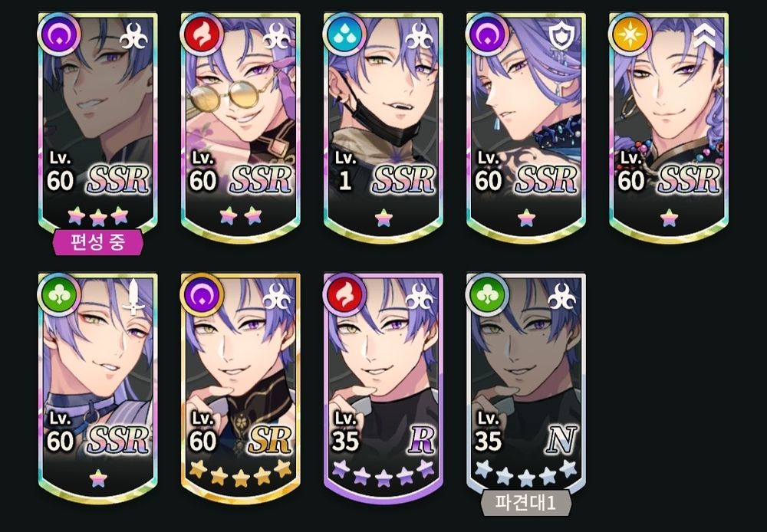Select the SSR card with yellow sunglasses
Screen dimensions: 767x532
coord(241,128)
